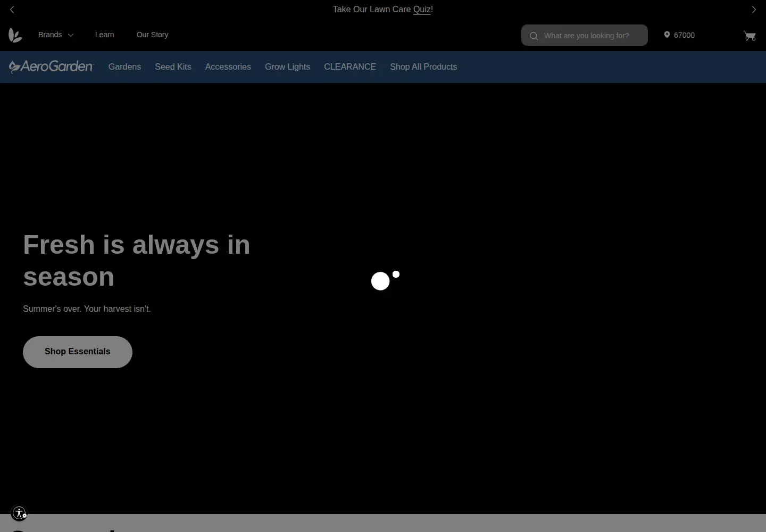Select the Seed Kits tab
This screenshot has height=532, width=766.
tap(173, 66)
